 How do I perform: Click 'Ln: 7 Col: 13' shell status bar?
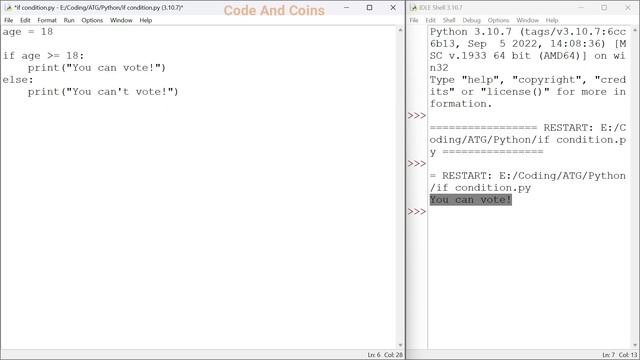[x=620, y=355]
